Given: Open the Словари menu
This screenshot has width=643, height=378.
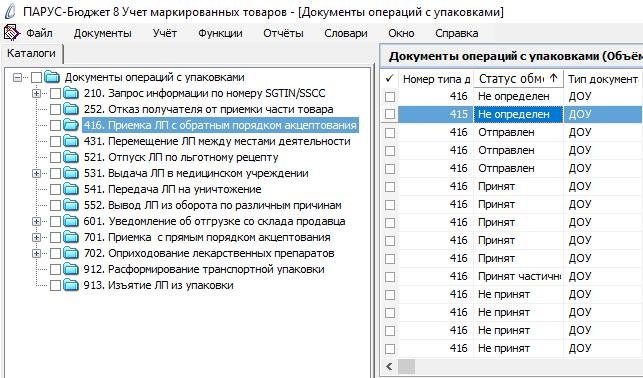Looking at the screenshot, I should (346, 33).
